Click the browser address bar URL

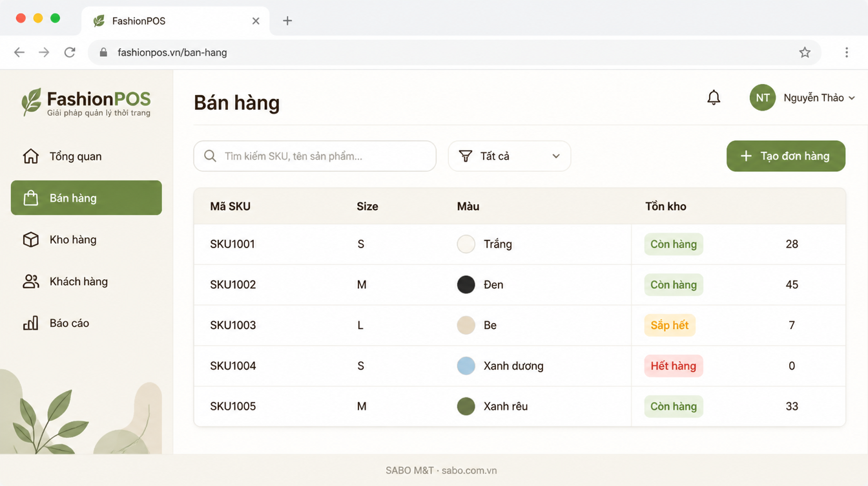pyautogui.click(x=172, y=52)
